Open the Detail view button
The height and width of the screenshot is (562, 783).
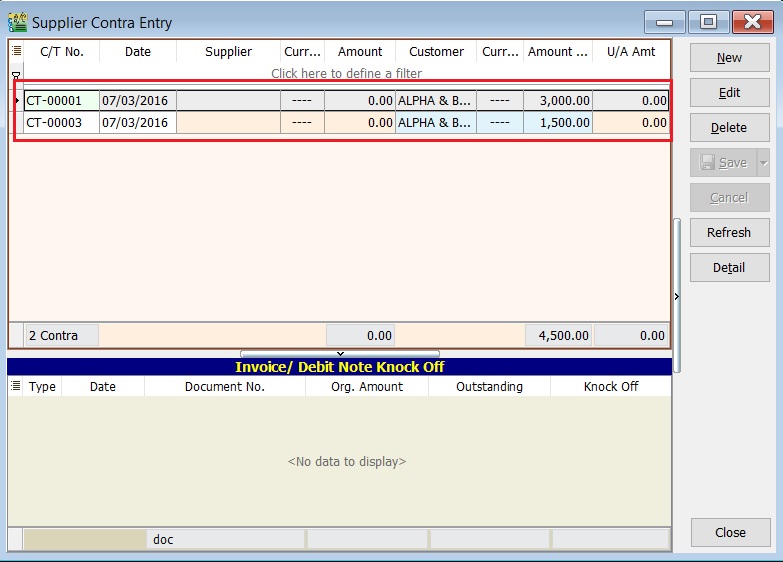point(729,268)
